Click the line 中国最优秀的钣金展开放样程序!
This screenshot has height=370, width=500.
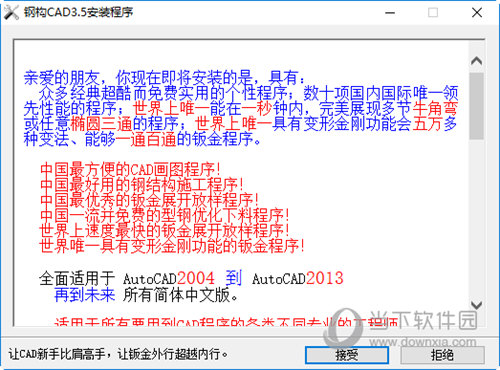[149, 200]
